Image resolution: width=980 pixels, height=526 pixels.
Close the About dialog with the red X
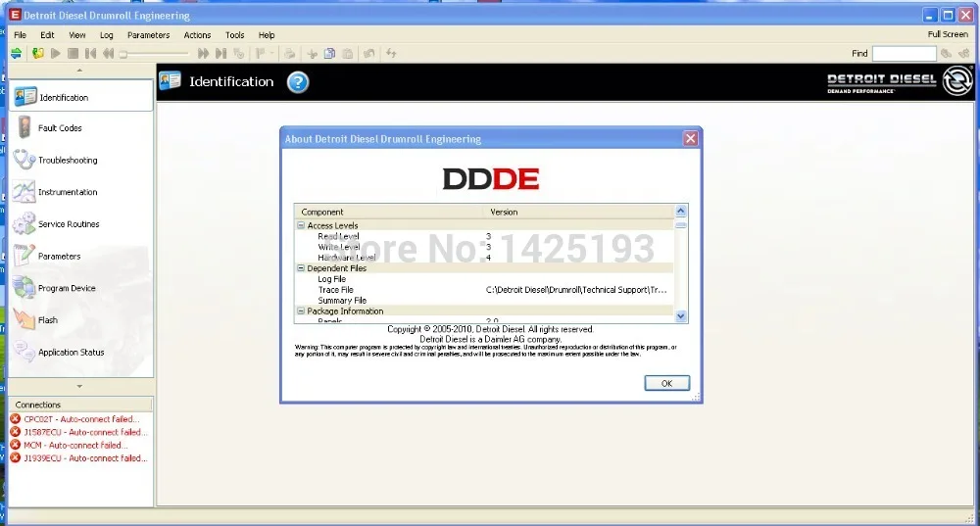click(690, 139)
